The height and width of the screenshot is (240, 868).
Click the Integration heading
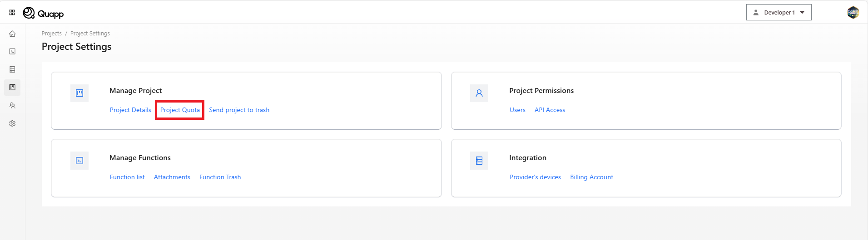click(x=528, y=158)
